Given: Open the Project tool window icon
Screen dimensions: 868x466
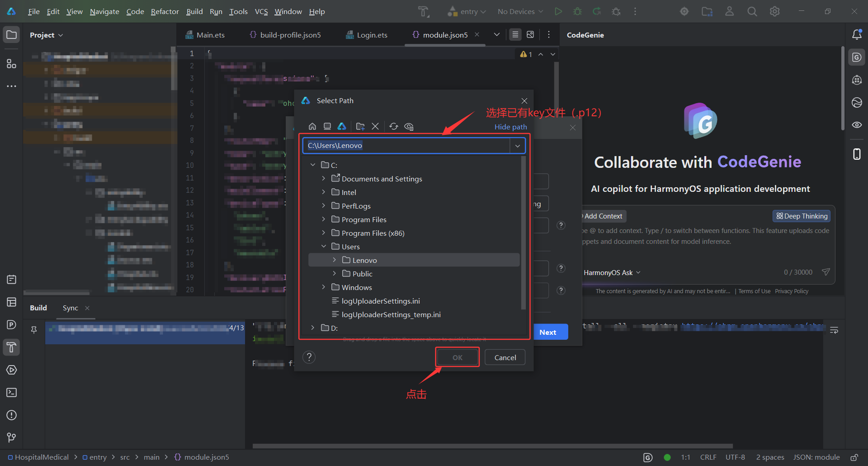Looking at the screenshot, I should pos(11,35).
